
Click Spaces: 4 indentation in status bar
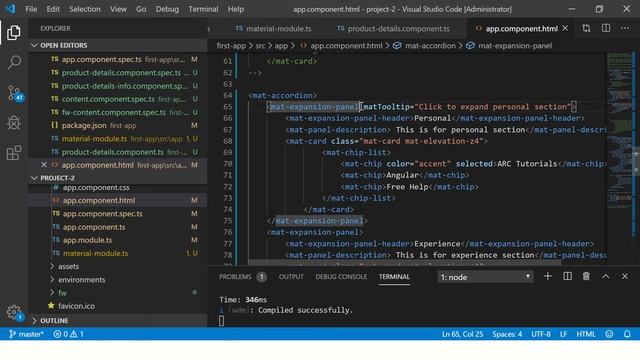[507, 334]
